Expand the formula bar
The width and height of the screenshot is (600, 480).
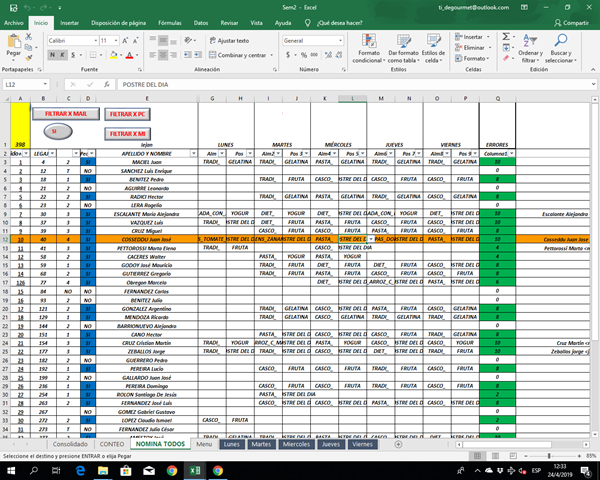point(593,85)
